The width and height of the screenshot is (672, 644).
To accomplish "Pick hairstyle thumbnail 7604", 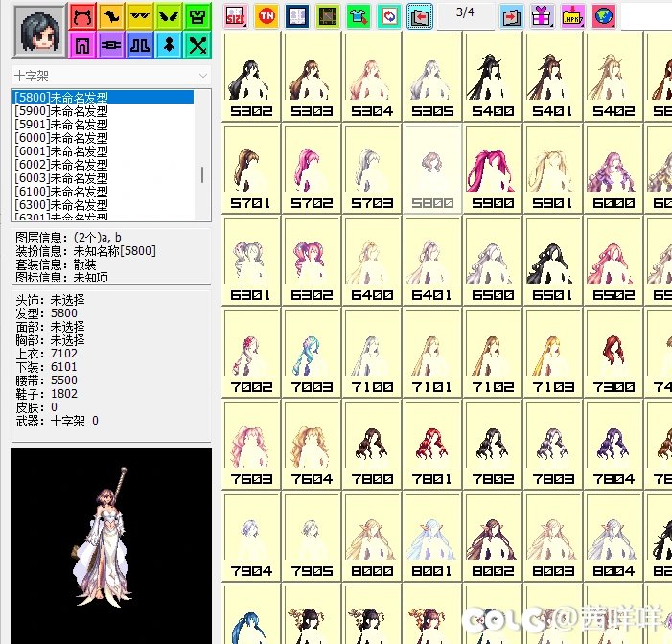I will [x=312, y=445].
